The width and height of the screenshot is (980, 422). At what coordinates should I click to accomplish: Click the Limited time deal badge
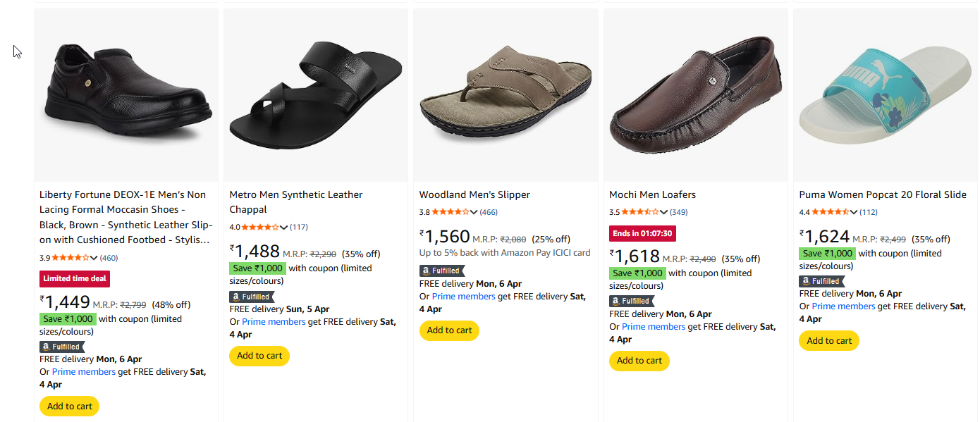(x=75, y=278)
